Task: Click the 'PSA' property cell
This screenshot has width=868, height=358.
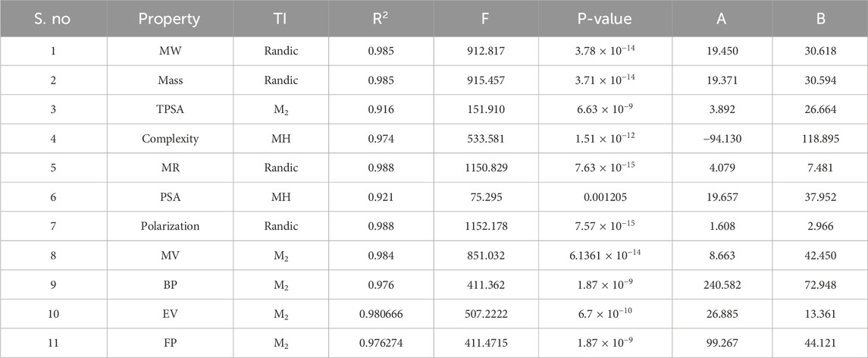Action: point(168,196)
